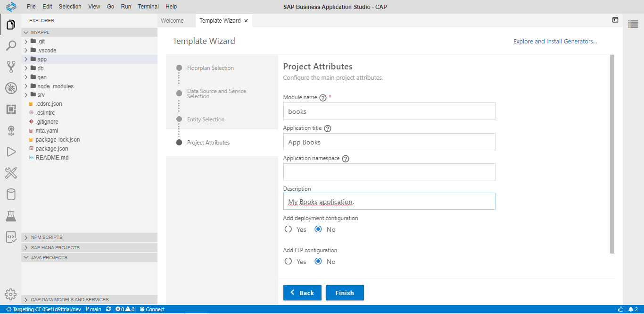
Task: Open the Source Control view icon
Action: (x=10, y=67)
